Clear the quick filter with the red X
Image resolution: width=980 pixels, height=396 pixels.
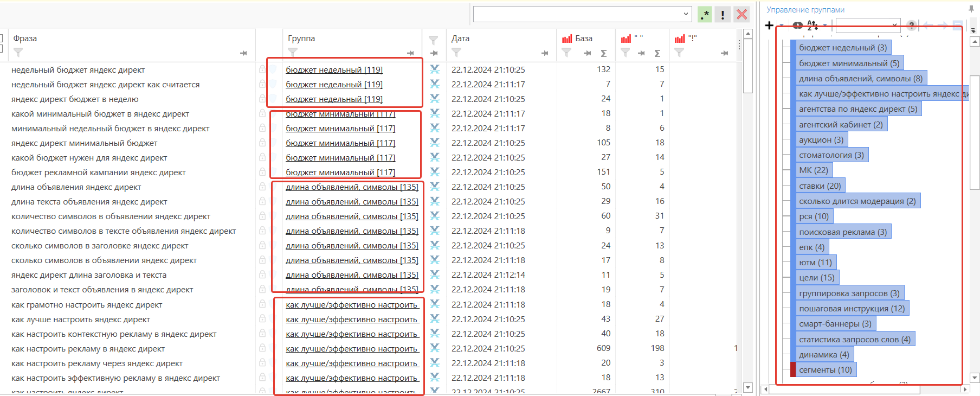coord(742,15)
